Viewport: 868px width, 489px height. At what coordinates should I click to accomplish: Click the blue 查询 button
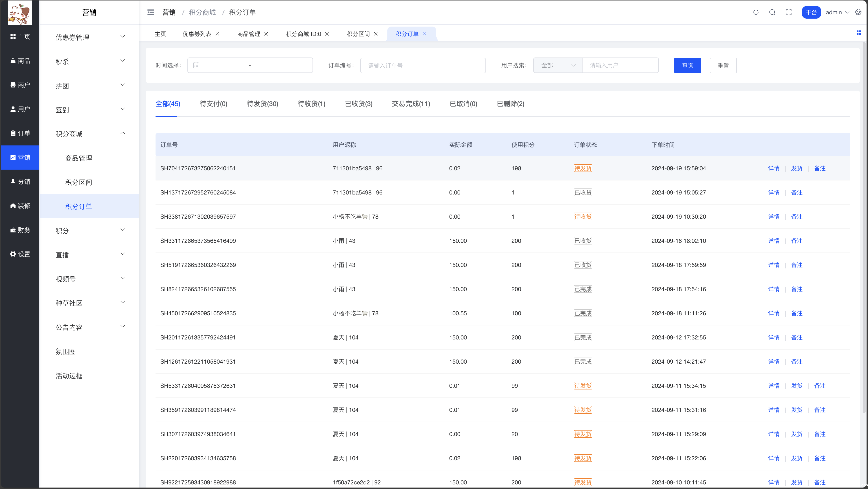687,65
